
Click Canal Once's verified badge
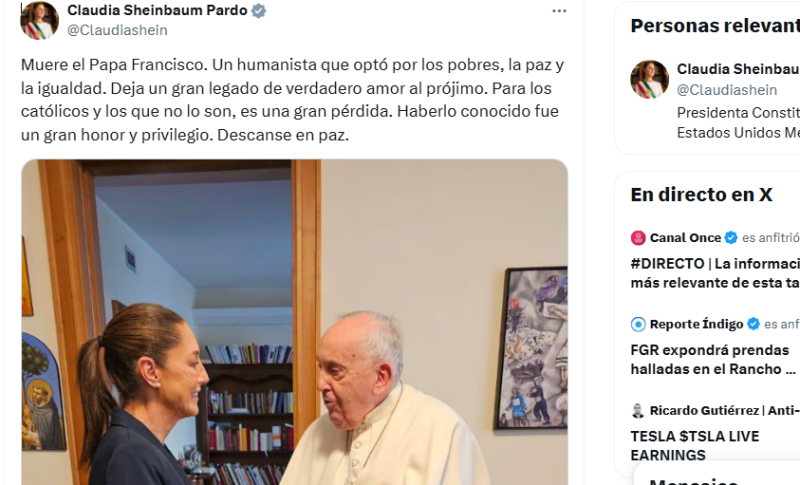tap(731, 238)
